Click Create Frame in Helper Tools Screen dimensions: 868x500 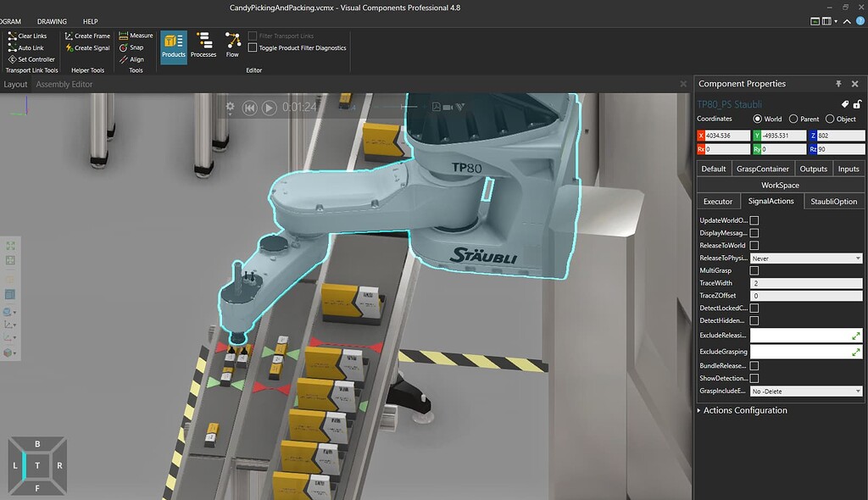(87, 36)
